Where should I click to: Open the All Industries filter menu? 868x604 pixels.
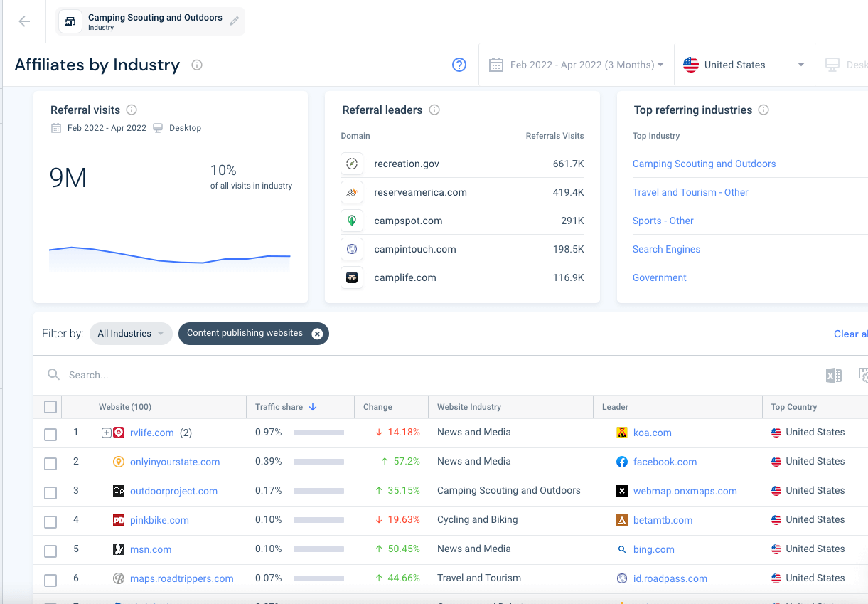(x=130, y=333)
